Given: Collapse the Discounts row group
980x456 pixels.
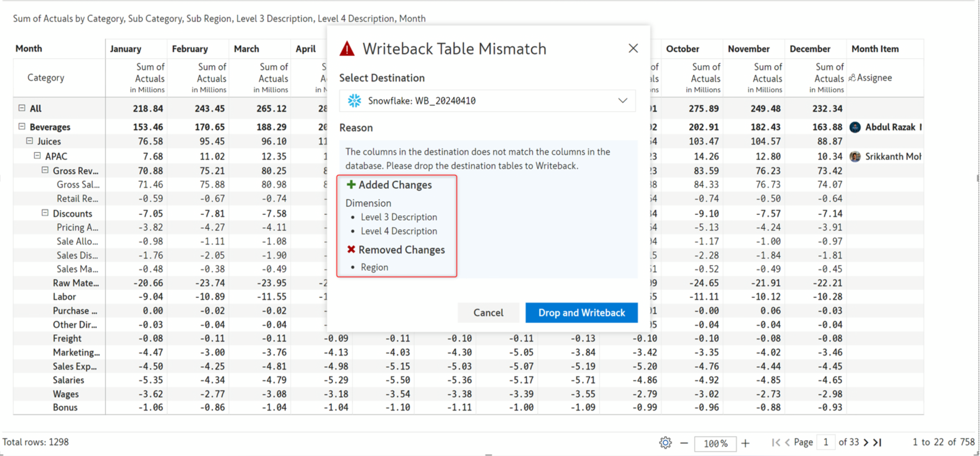Looking at the screenshot, I should click(45, 213).
